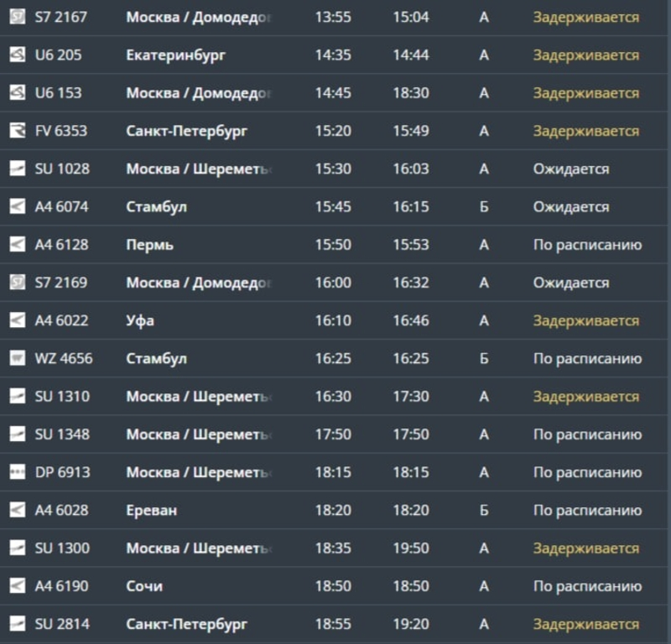The image size is (671, 644).
Task: Click the Ural Airlines logo beside flight U6 205
Action: 17,55
